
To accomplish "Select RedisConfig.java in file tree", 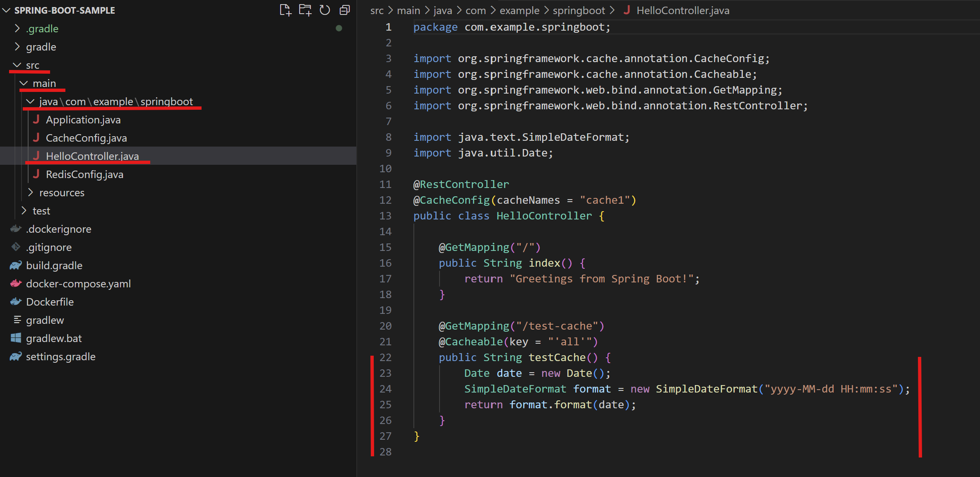I will [x=84, y=174].
